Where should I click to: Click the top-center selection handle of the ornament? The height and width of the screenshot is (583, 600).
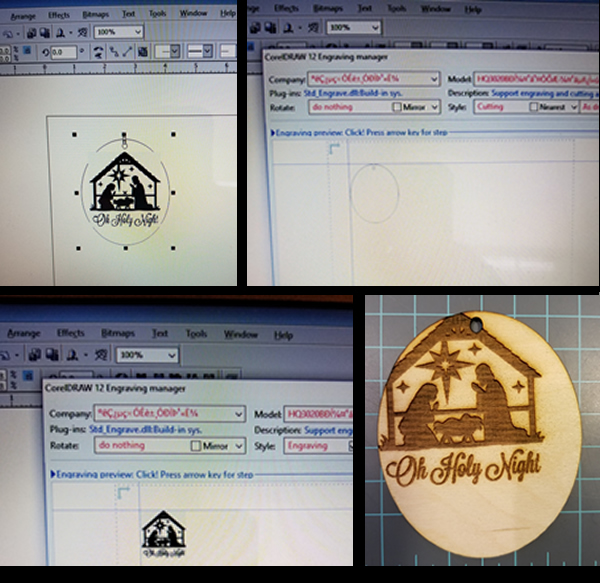(x=124, y=135)
